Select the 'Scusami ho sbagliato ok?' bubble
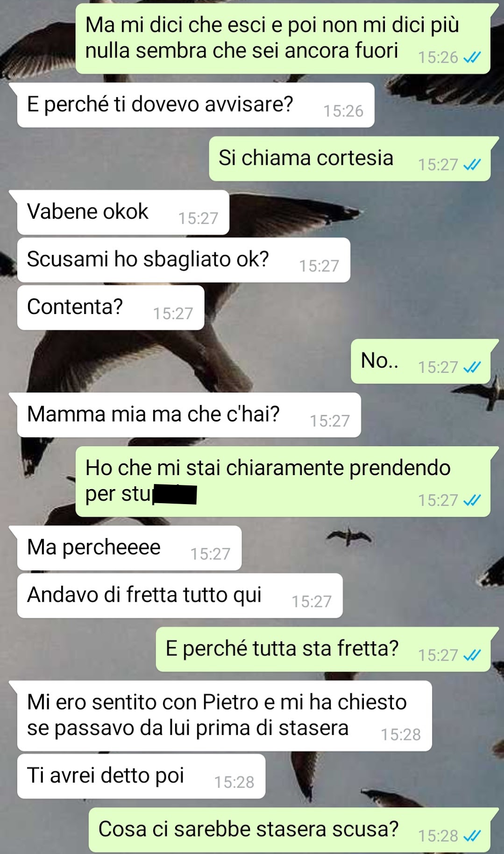 (184, 260)
